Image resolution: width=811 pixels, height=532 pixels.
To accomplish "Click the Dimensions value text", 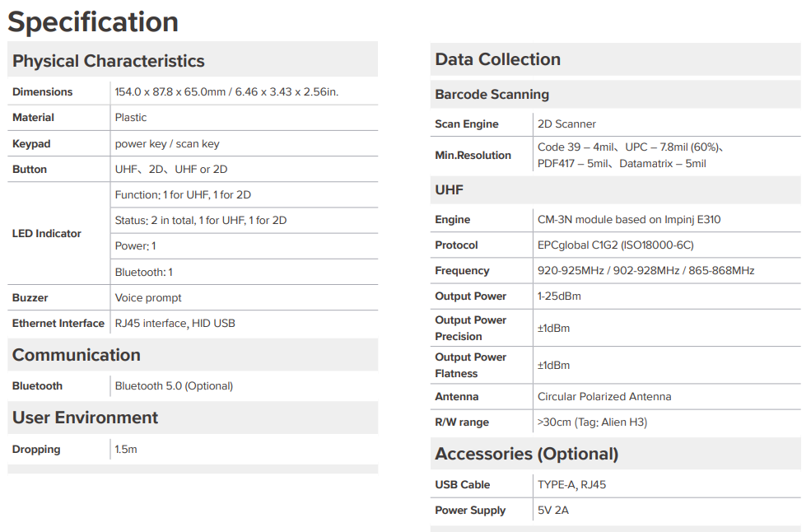I will coord(226,92).
